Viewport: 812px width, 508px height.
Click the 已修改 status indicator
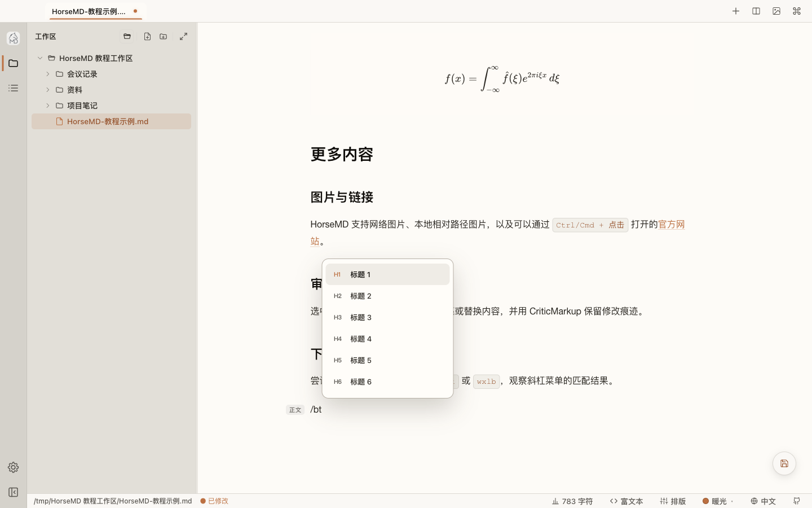pyautogui.click(x=214, y=501)
